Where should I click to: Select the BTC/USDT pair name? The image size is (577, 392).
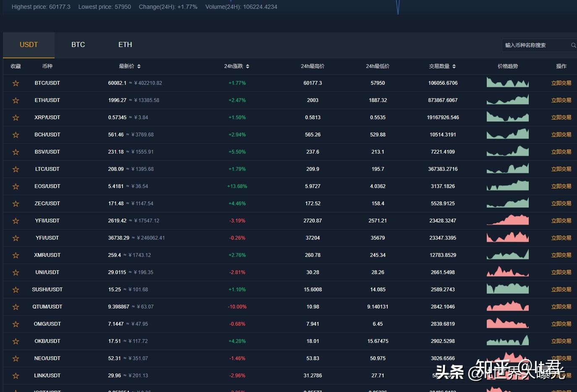pyautogui.click(x=47, y=83)
